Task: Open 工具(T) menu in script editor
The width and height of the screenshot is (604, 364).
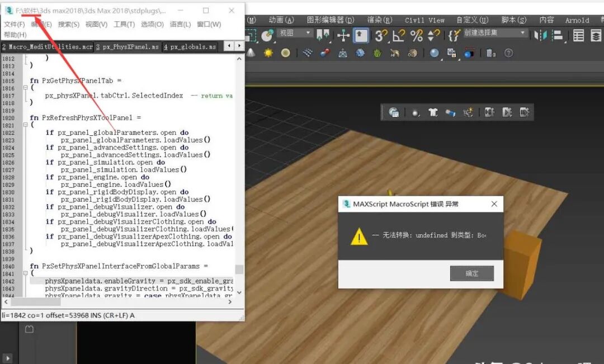Action: point(124,24)
